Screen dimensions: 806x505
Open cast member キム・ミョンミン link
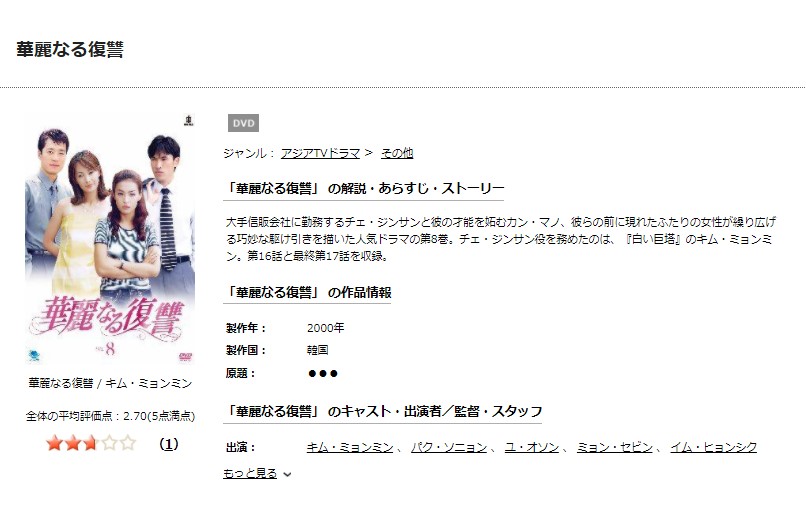[350, 447]
